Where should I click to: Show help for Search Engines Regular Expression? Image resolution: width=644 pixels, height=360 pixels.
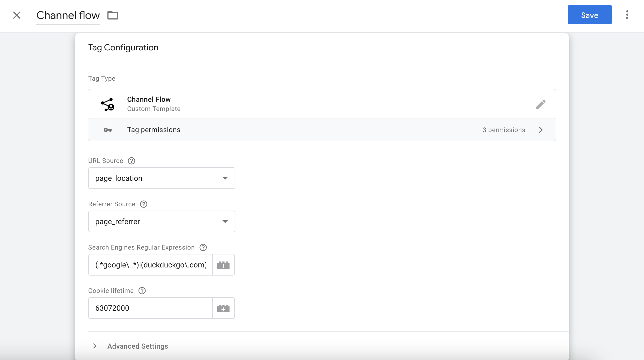[203, 247]
